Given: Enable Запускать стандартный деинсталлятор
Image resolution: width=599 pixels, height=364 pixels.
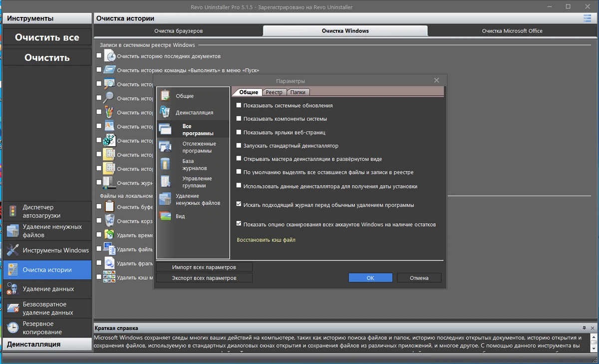Looking at the screenshot, I should (239, 146).
